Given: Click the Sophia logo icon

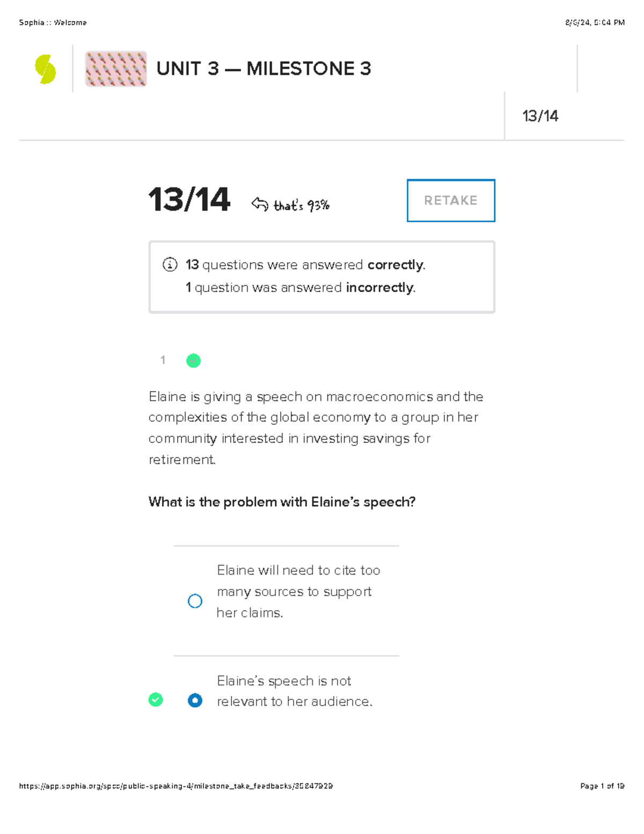Looking at the screenshot, I should click(x=46, y=69).
